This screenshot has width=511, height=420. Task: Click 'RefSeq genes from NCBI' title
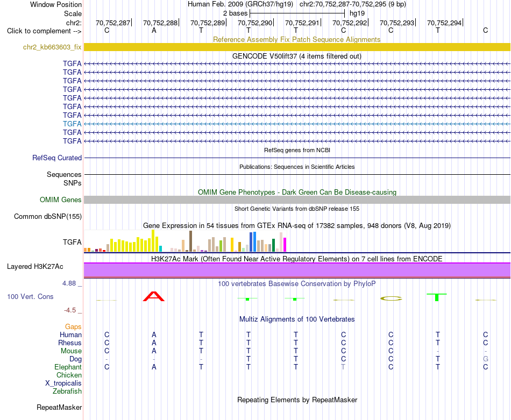pyautogui.click(x=297, y=150)
